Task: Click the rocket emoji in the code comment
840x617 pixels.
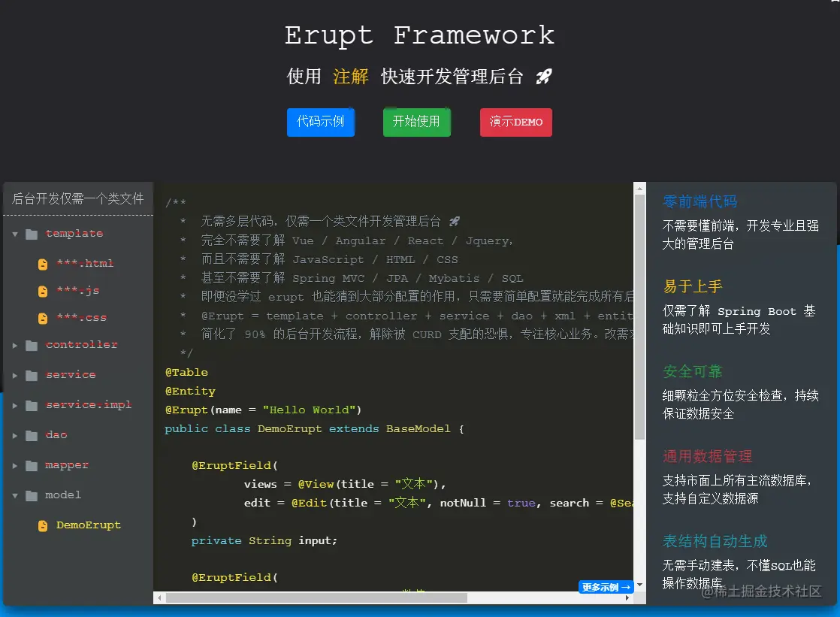Action: coord(455,221)
